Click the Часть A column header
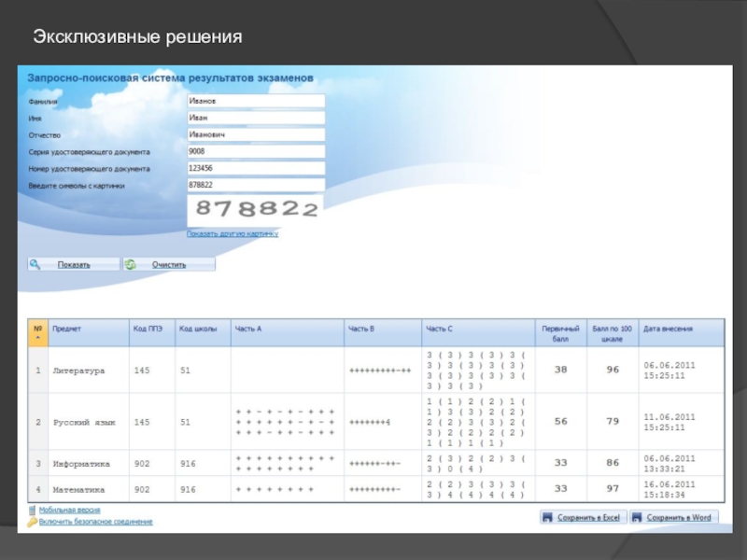Viewport: 747px width, 560px height. point(288,332)
